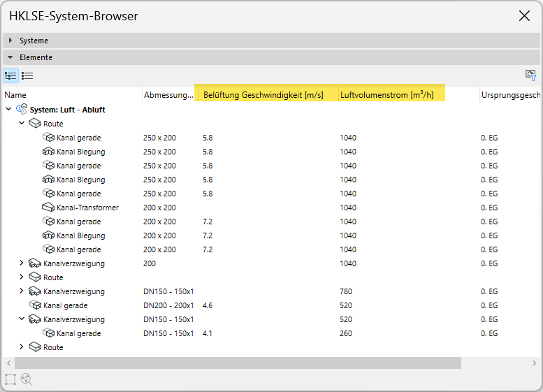The width and height of the screenshot is (543, 392).
Task: Click dimension DN200 - 200x1
Action: (x=168, y=305)
